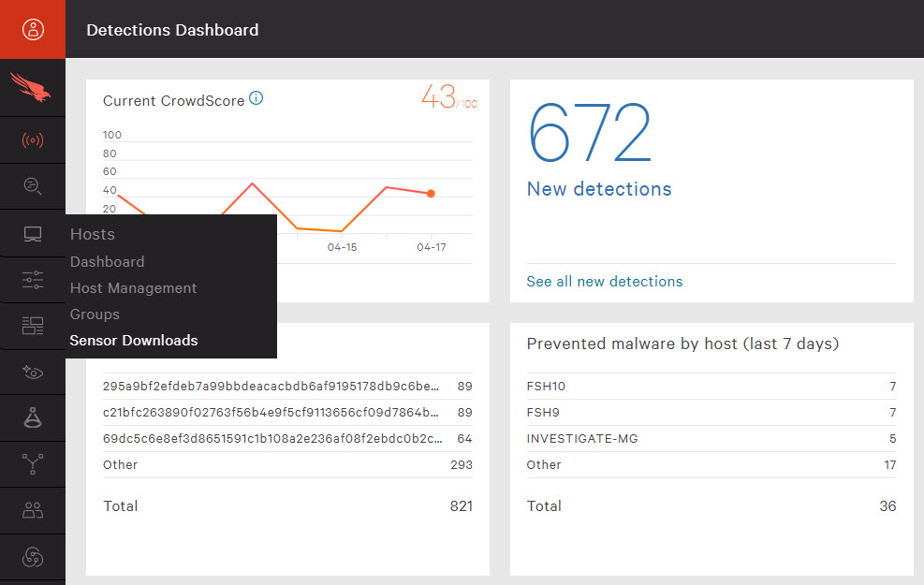Open the Dashboards panel icon
Screen dimensions: 924x585
point(32,325)
